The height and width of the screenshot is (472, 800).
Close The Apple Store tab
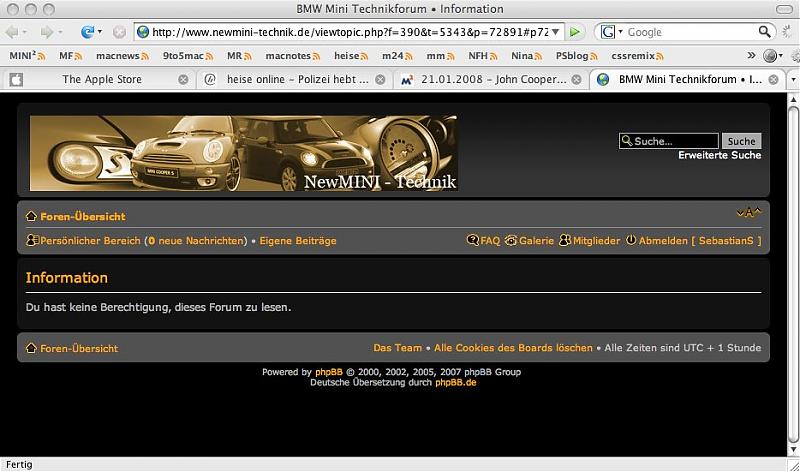coord(182,78)
